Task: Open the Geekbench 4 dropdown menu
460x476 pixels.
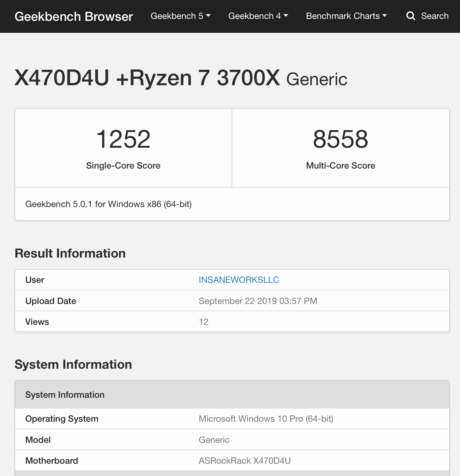Action: click(x=258, y=16)
